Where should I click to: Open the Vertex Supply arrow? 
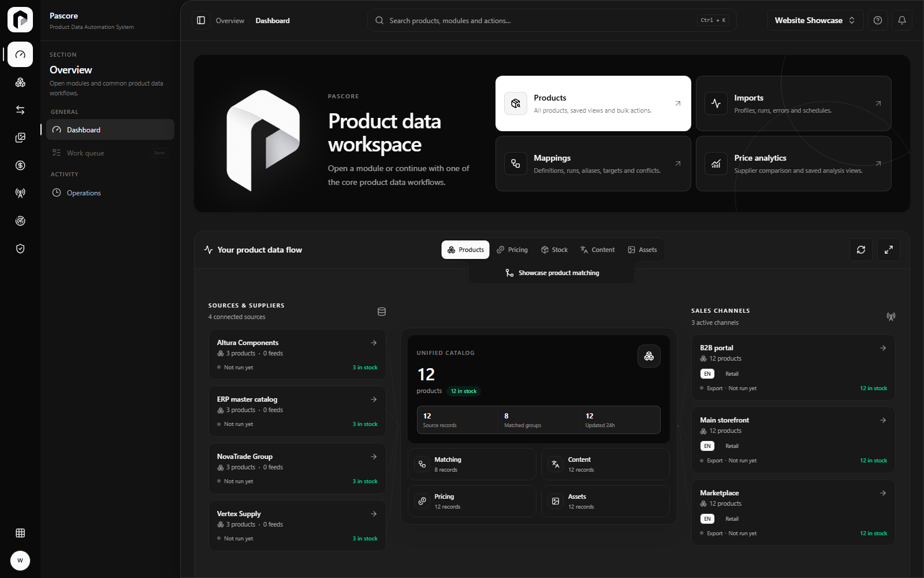pos(374,514)
